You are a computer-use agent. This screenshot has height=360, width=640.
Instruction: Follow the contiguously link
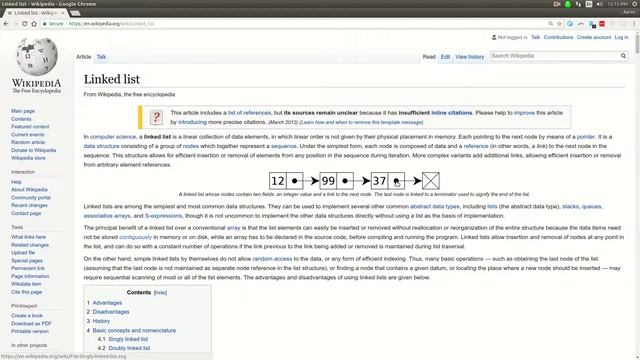coord(136,237)
